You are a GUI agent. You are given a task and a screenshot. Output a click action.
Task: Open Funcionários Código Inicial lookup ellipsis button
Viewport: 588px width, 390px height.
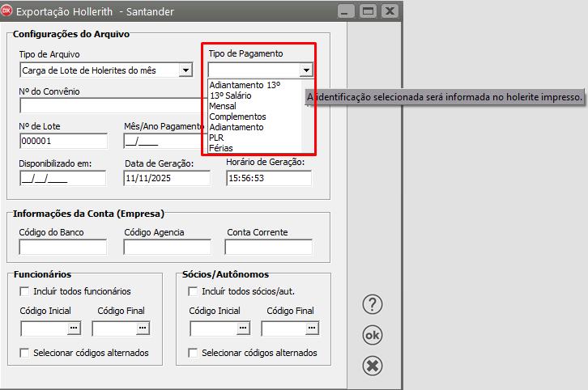coord(75,328)
